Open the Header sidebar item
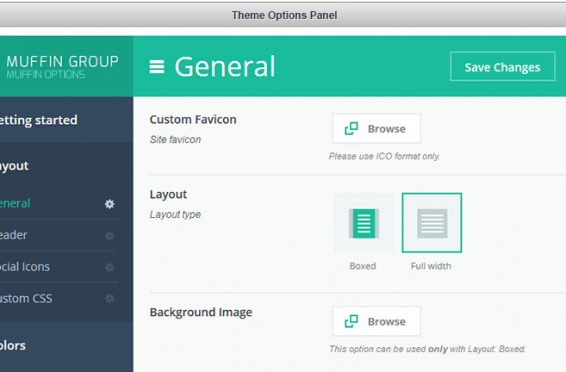Screen dimensions: 566x372 [x=58, y=235]
